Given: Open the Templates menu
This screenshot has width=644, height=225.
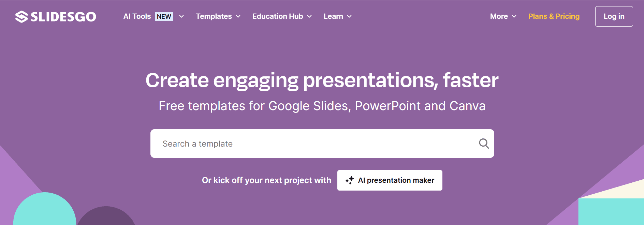Looking at the screenshot, I should [214, 16].
